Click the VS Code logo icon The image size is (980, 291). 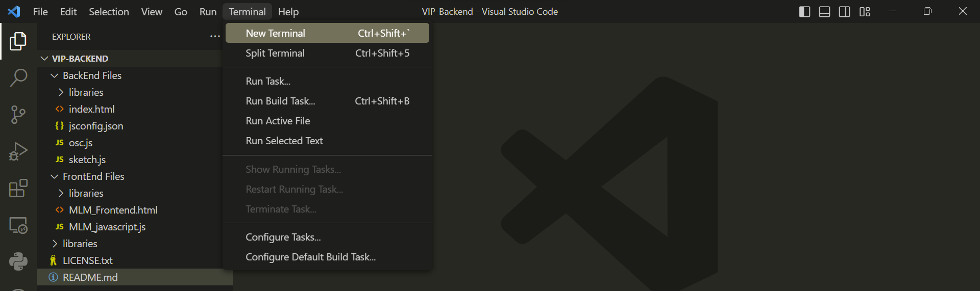14,11
